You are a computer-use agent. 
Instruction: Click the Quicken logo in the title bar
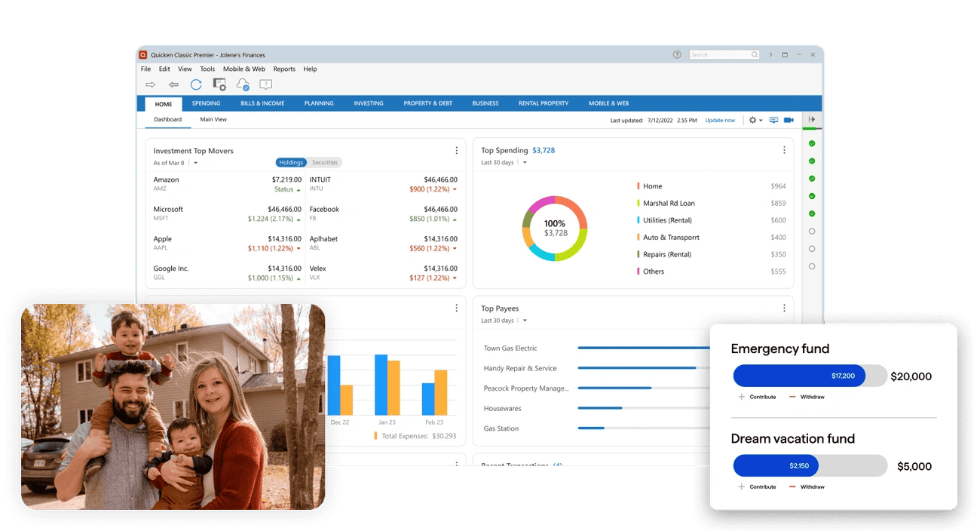pos(142,54)
